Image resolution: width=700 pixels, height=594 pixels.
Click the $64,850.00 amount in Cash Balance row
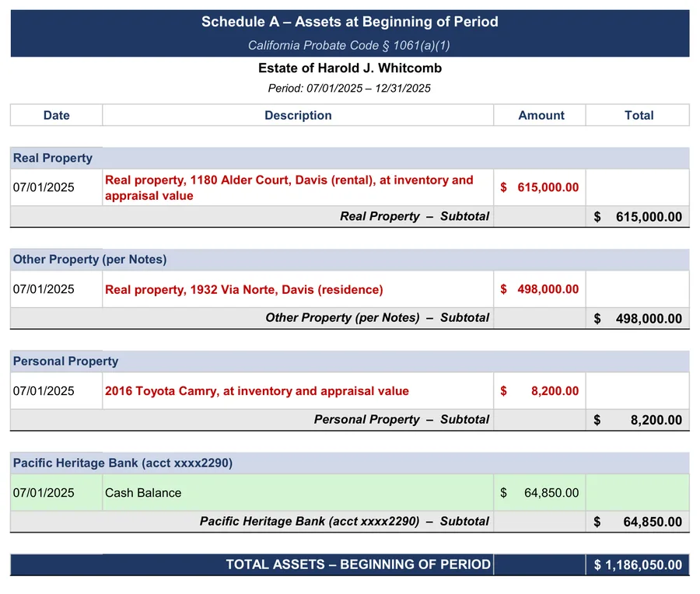tap(540, 493)
